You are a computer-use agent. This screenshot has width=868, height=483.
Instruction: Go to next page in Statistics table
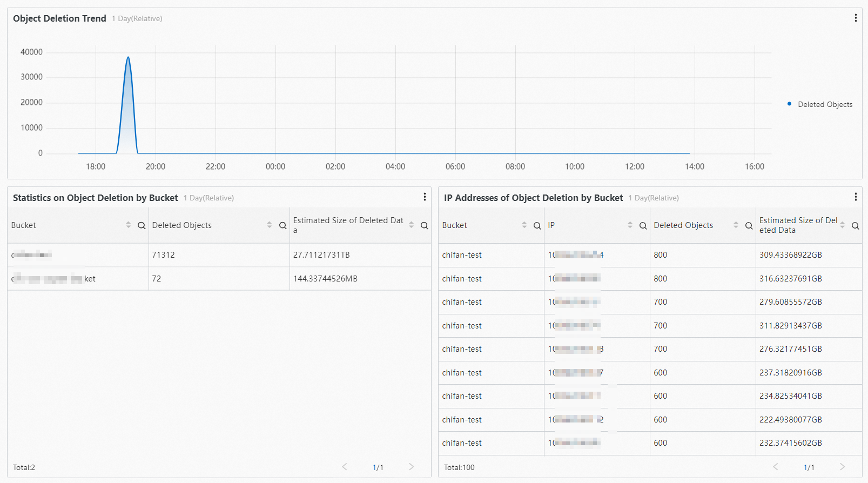(412, 467)
